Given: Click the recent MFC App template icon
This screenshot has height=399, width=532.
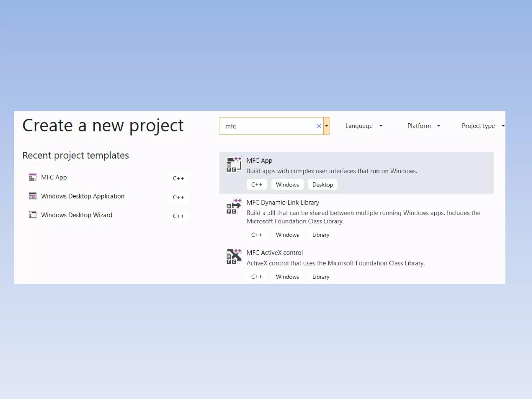Looking at the screenshot, I should [x=32, y=177].
